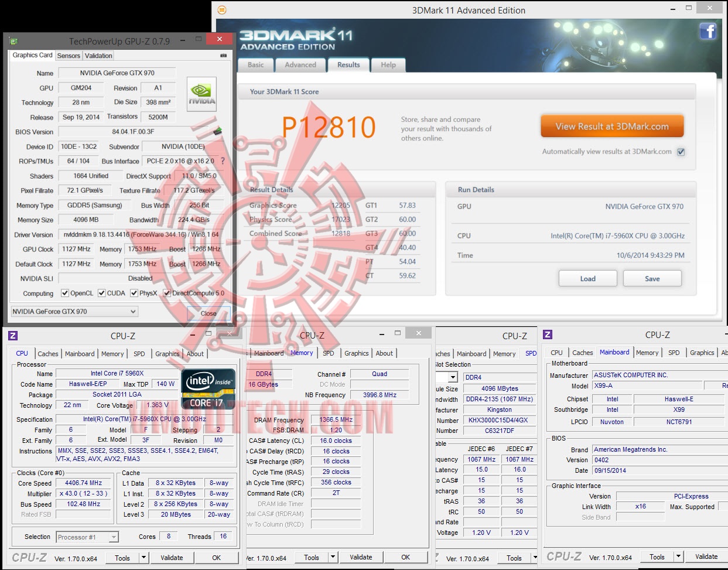Screen dimensions: 728x570
Task: Open the Facebook icon in 3DMark 11
Action: [708, 30]
